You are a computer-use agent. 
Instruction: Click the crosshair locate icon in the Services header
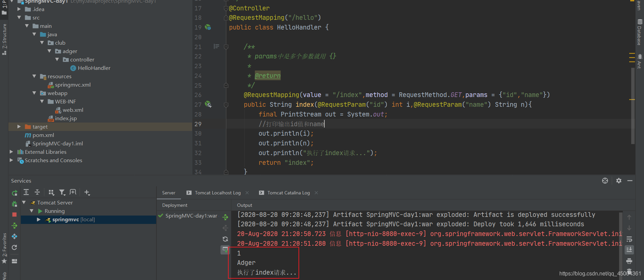coord(605,181)
